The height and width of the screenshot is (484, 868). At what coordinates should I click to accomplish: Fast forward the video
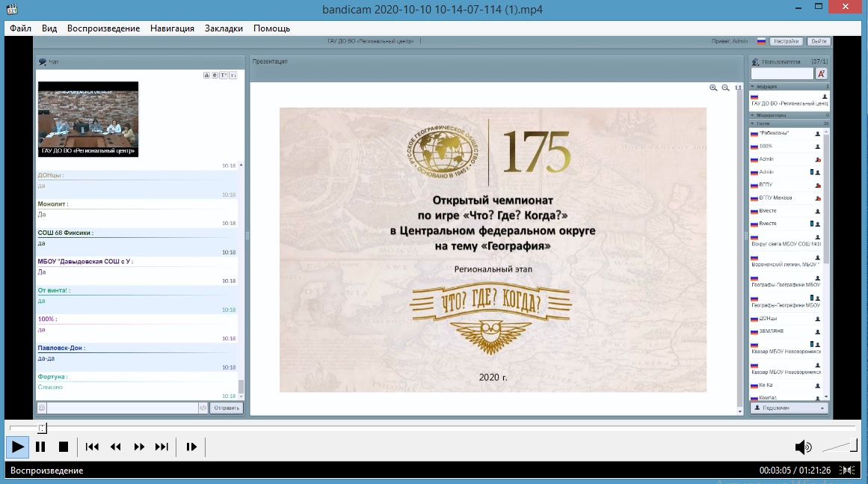tap(139, 447)
